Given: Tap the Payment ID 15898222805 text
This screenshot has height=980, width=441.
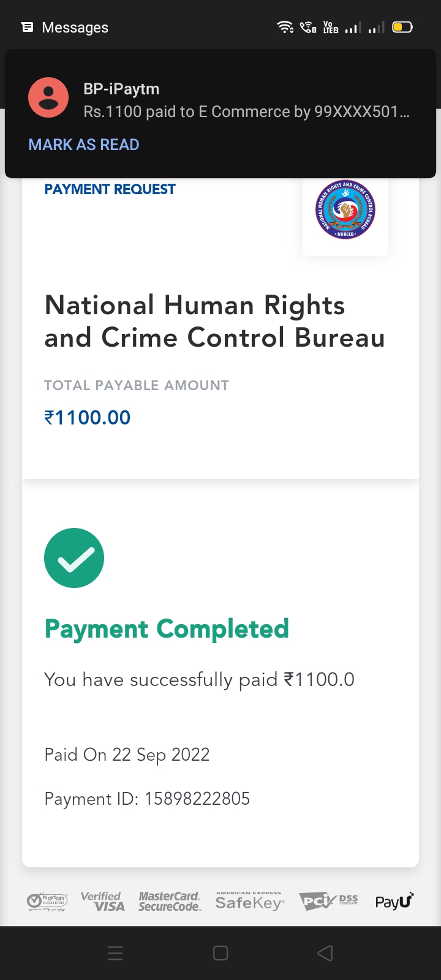Looking at the screenshot, I should tap(147, 799).
